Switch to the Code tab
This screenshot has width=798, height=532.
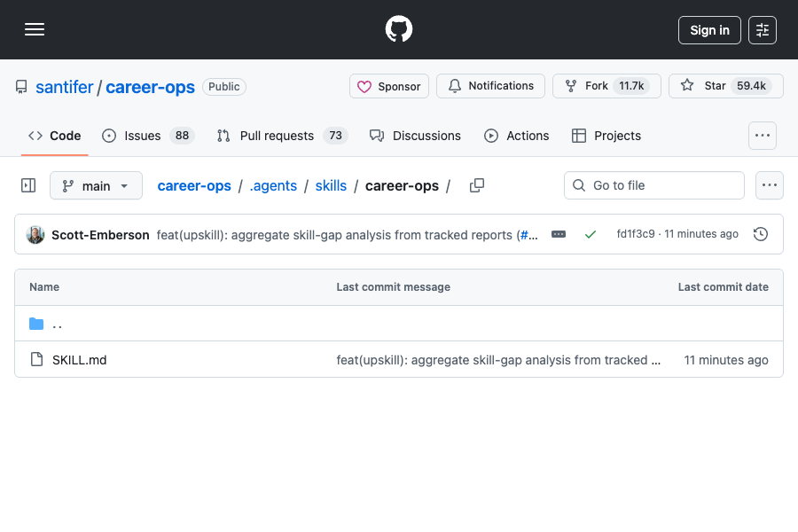pyautogui.click(x=54, y=136)
